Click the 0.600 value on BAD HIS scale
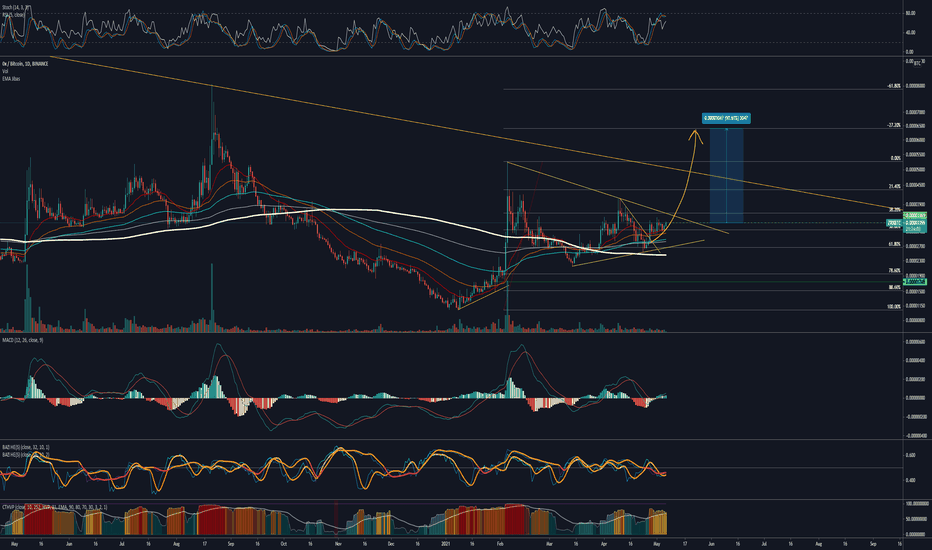The height and width of the screenshot is (550, 932). [909, 455]
